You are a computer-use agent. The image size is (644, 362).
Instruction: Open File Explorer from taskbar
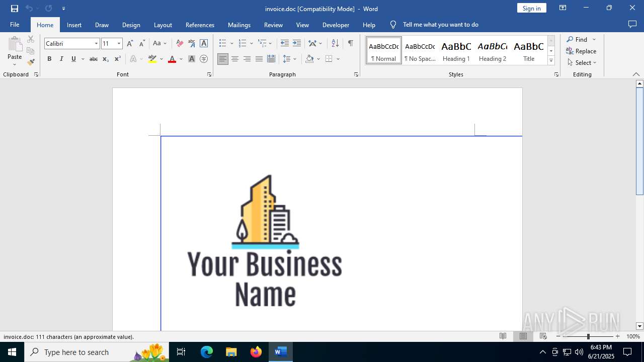point(231,352)
